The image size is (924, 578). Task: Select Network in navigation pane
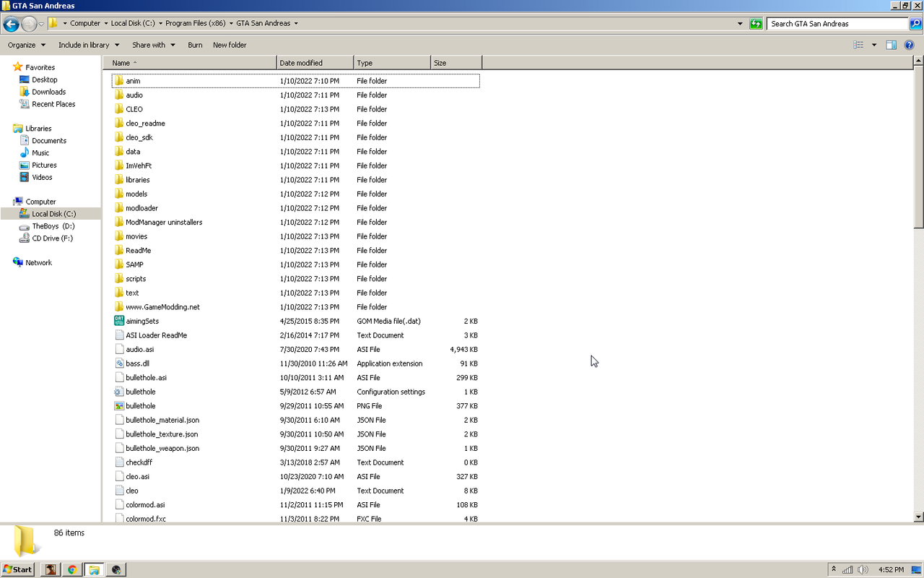pos(38,263)
